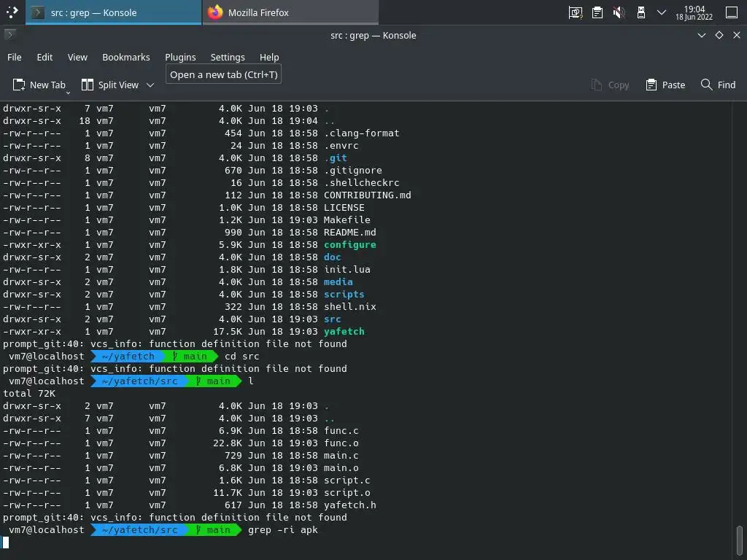747x560 pixels.
Task: Click the 'cd src' command text
Action: point(242,356)
